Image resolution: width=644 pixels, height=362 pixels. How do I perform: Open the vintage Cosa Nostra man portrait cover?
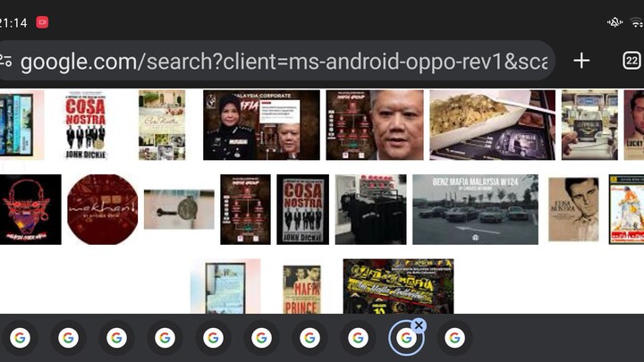click(x=573, y=209)
